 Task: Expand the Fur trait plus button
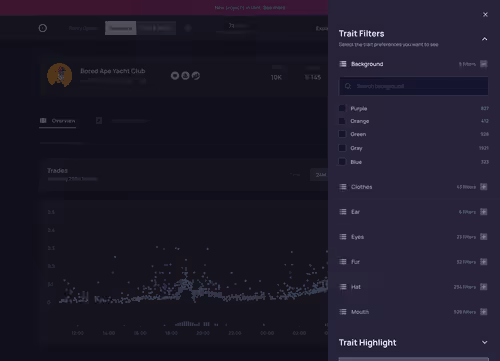[x=484, y=262]
